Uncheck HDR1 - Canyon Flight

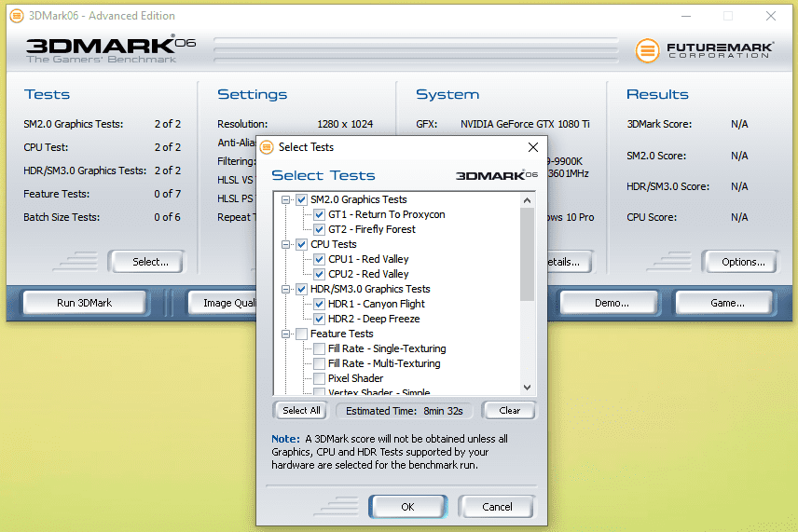pos(319,304)
